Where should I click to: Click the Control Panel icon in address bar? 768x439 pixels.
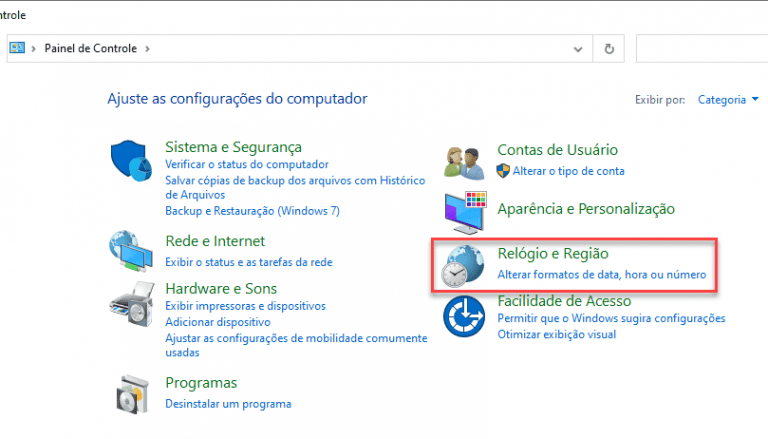(x=17, y=48)
